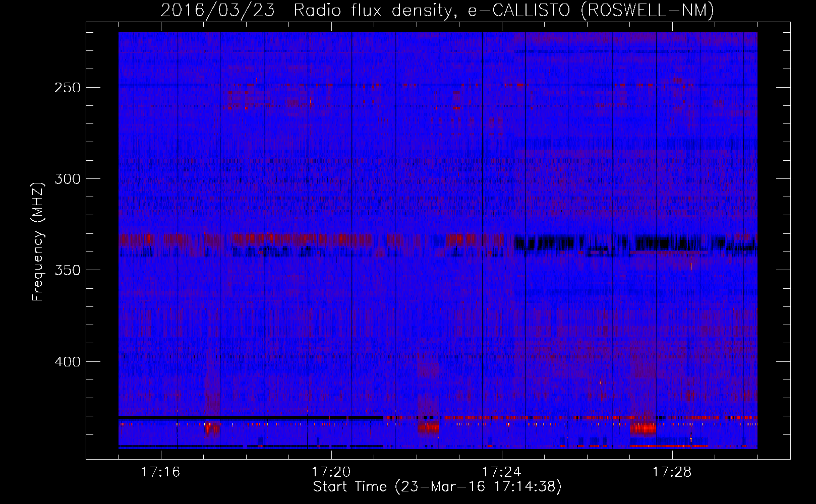Click the 250 frequency tick label

67,88
